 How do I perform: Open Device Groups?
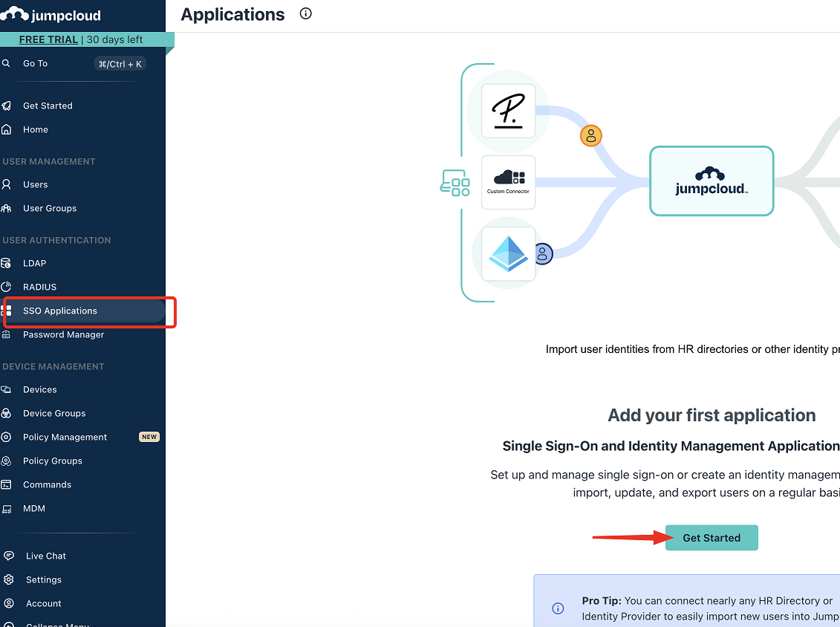coord(54,413)
